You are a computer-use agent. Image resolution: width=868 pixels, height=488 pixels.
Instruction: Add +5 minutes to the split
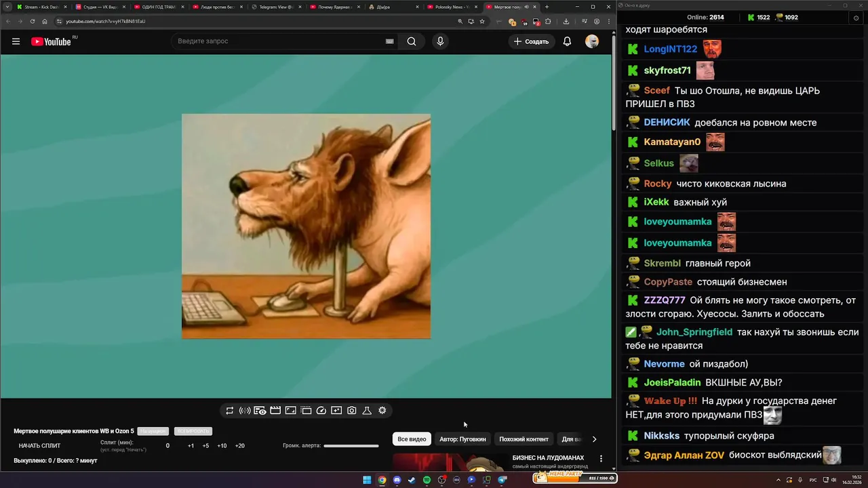pos(205,446)
